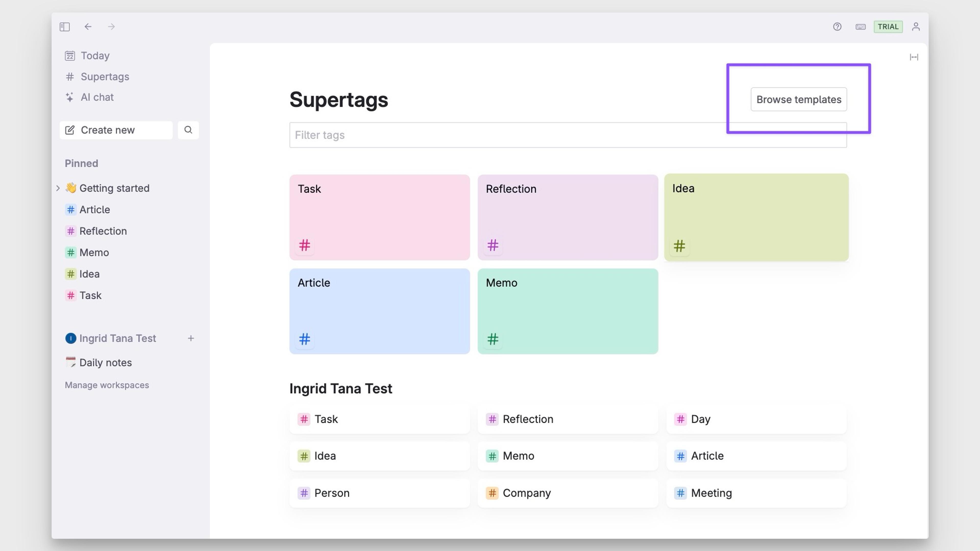The image size is (980, 551).
Task: Open the pinned Memo supertag
Action: click(x=94, y=253)
